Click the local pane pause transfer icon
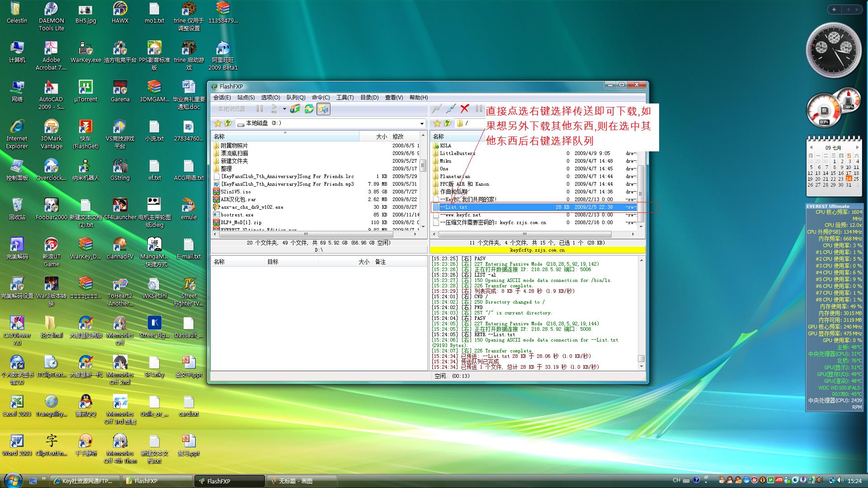Image resolution: width=868 pixels, height=488 pixels. pyautogui.click(x=259, y=109)
